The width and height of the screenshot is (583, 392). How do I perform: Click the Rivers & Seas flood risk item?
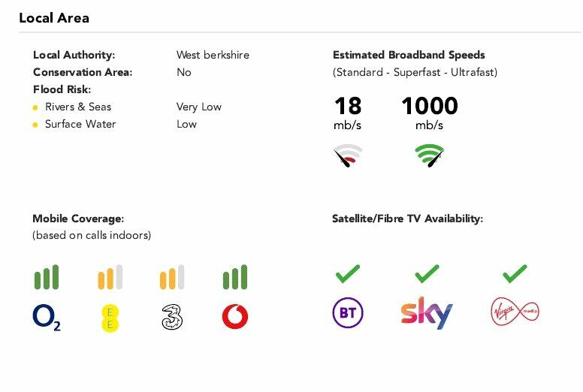(78, 107)
